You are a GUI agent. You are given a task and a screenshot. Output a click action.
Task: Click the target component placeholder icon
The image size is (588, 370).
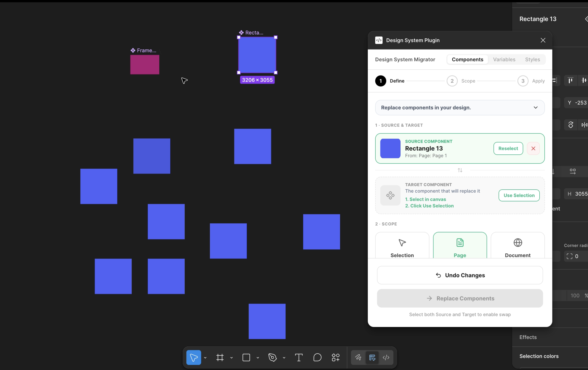point(390,195)
